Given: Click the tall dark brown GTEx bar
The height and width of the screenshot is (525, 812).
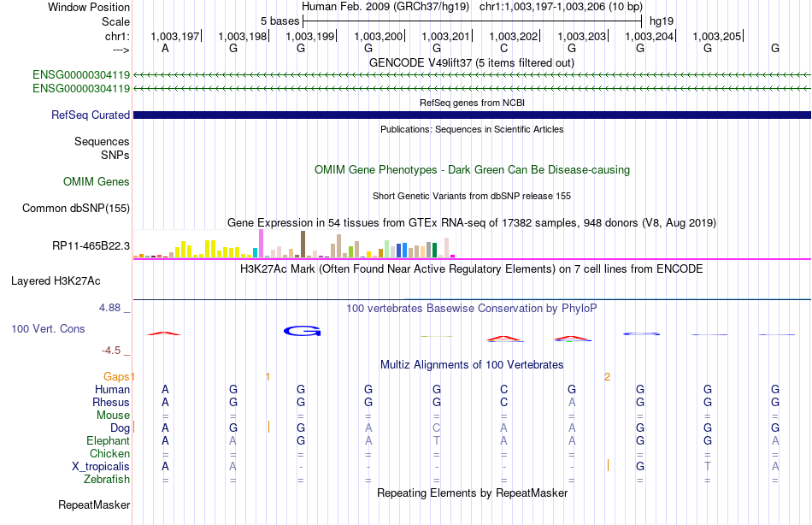Looking at the screenshot, I should [x=303, y=244].
